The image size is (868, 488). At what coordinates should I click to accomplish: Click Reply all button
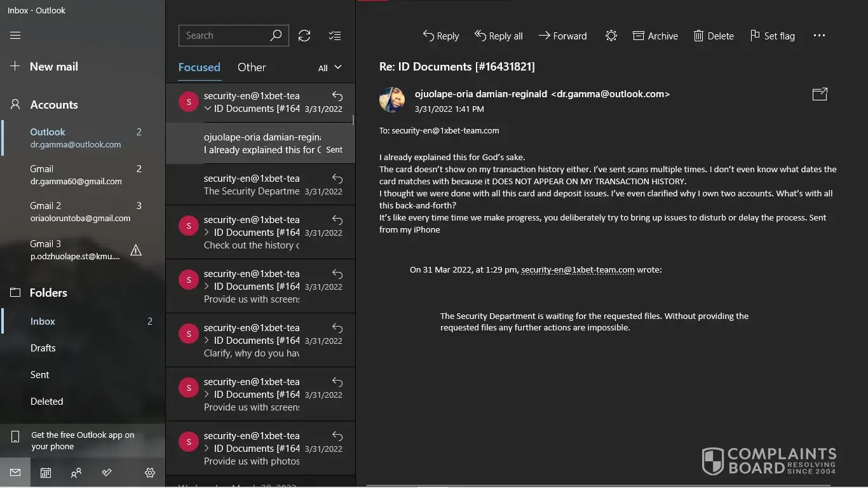tap(499, 36)
